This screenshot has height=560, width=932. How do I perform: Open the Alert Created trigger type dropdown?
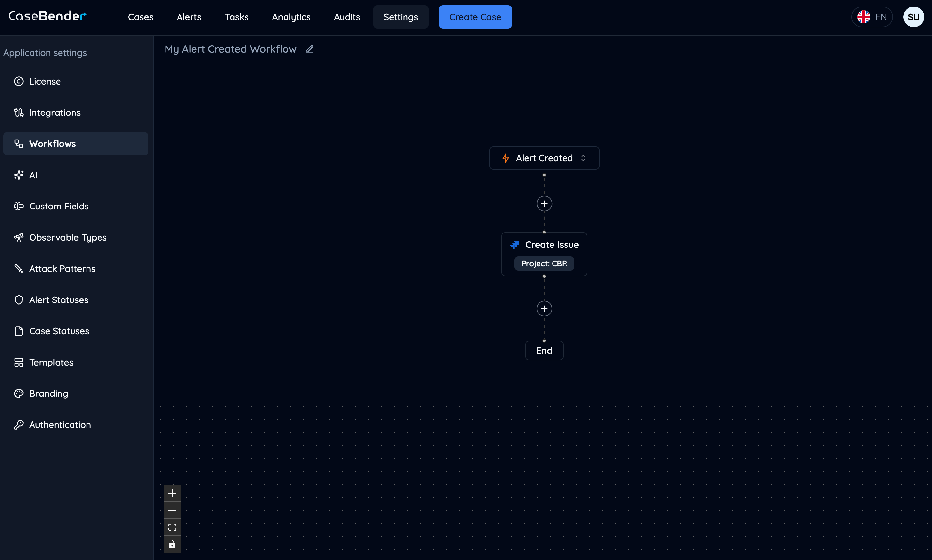point(583,158)
